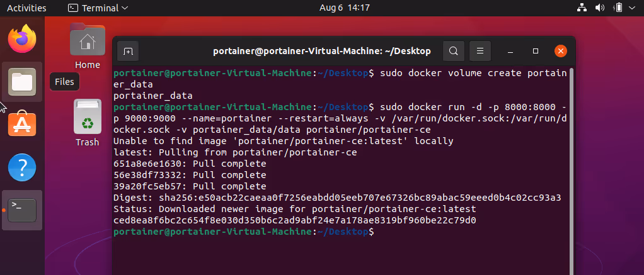Image resolution: width=644 pixels, height=275 pixels.
Task: Minimize the terminal window
Action: click(510, 52)
